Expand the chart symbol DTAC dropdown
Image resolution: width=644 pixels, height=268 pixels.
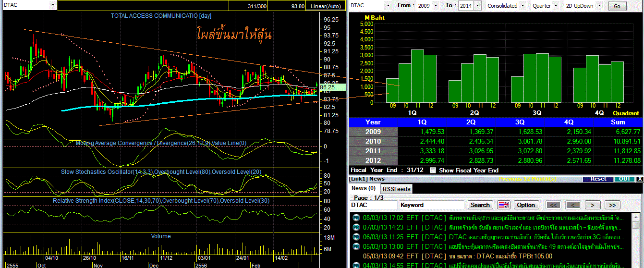(x=52, y=5)
